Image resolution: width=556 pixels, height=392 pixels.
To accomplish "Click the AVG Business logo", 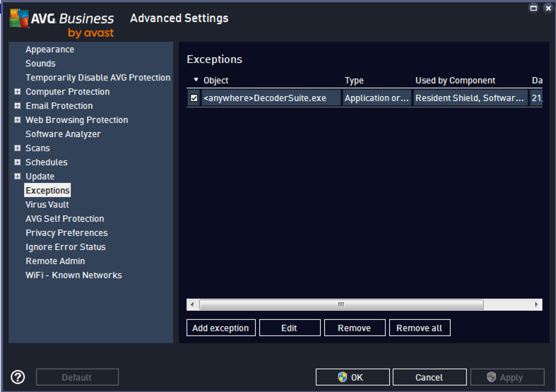I will [x=61, y=24].
